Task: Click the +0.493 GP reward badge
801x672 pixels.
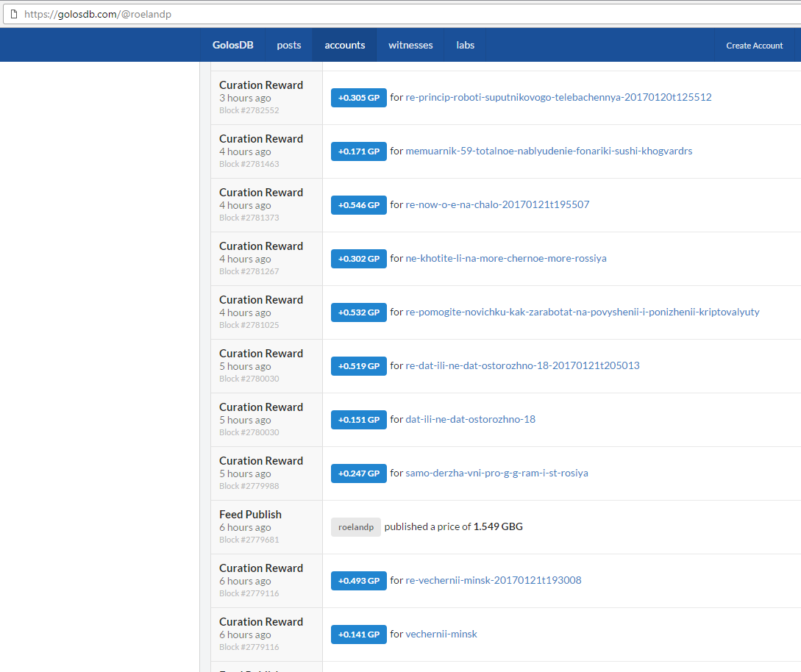Action: (359, 581)
